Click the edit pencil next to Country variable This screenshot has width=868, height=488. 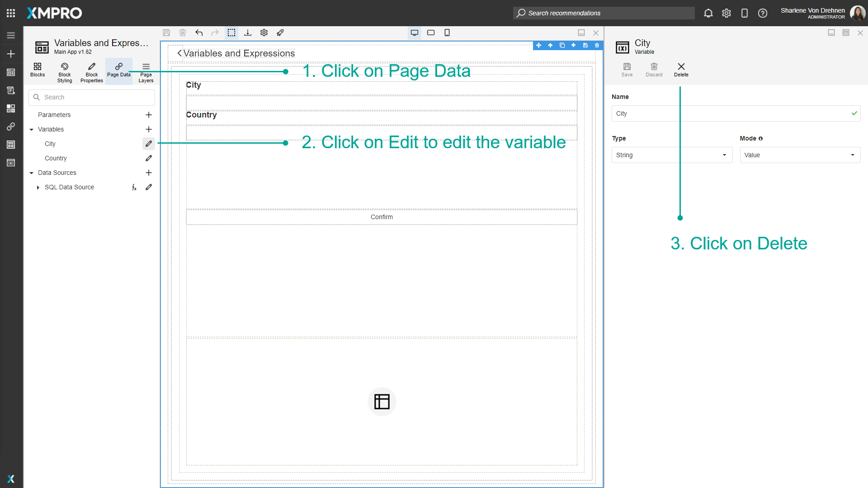click(149, 158)
